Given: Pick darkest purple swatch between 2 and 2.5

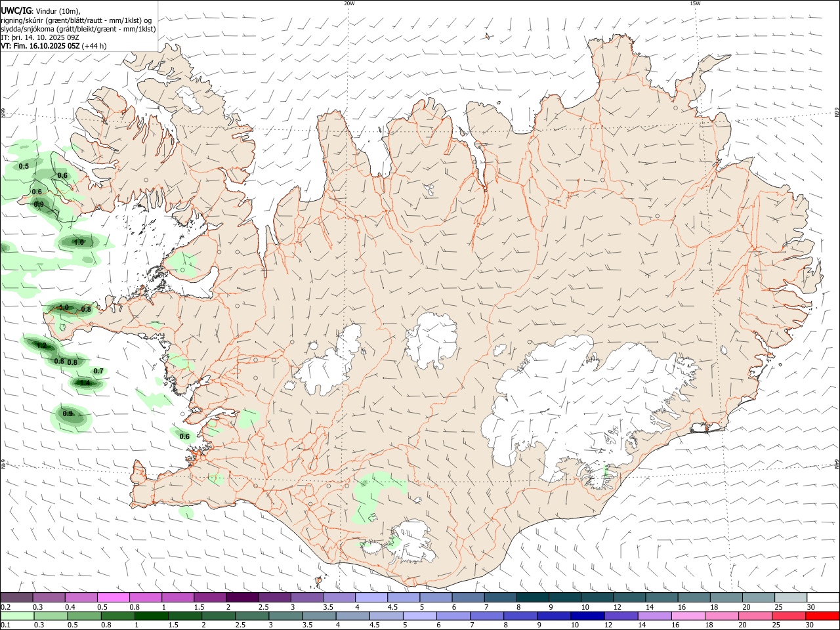Looking at the screenshot, I should [241, 598].
